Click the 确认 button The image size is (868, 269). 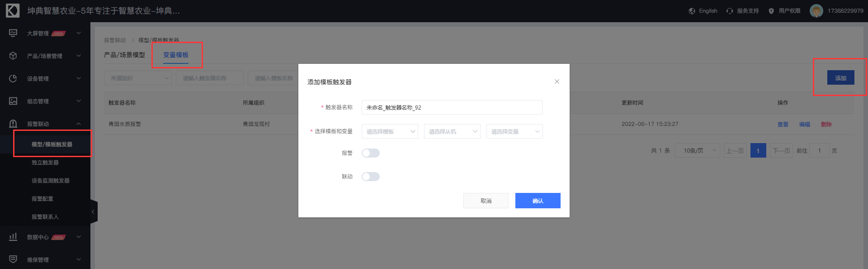(x=538, y=201)
